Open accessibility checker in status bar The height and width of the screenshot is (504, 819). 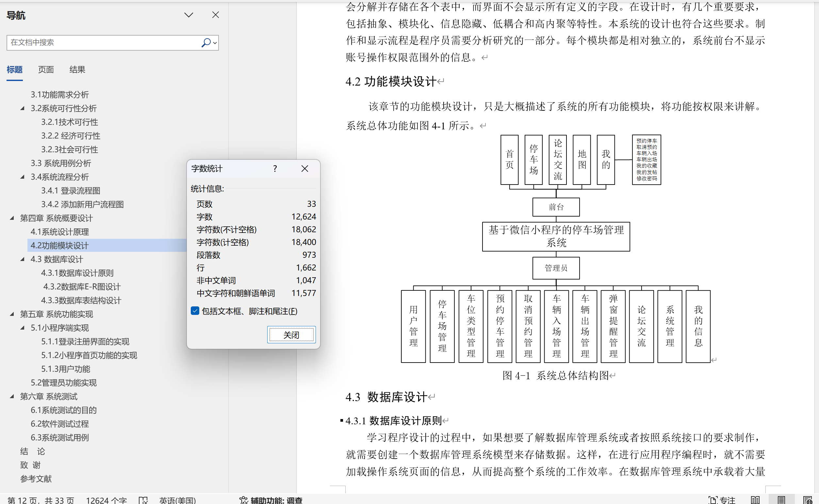tap(271, 500)
